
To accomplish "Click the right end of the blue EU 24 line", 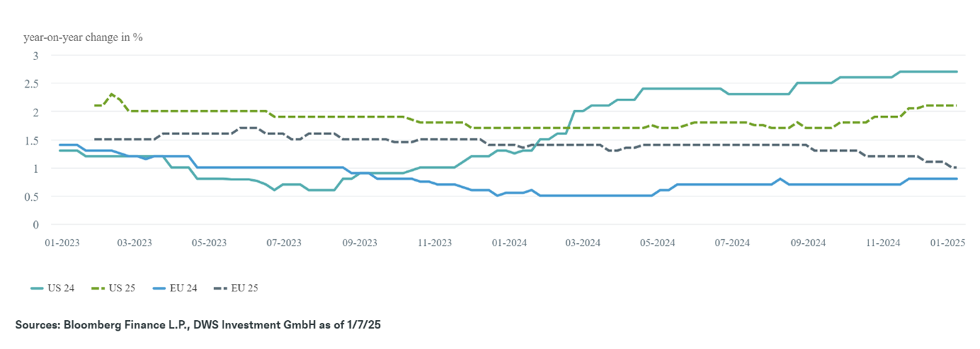I will click(x=957, y=179).
